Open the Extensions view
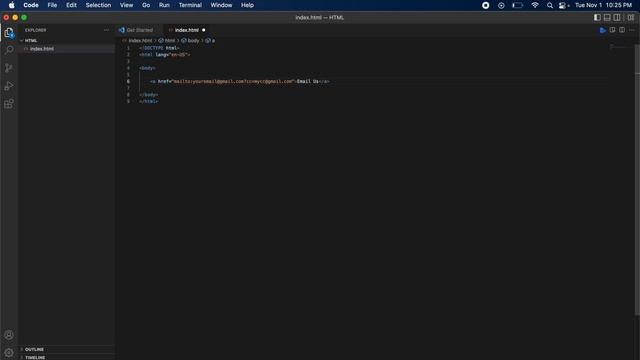This screenshot has height=360, width=640. [x=9, y=104]
